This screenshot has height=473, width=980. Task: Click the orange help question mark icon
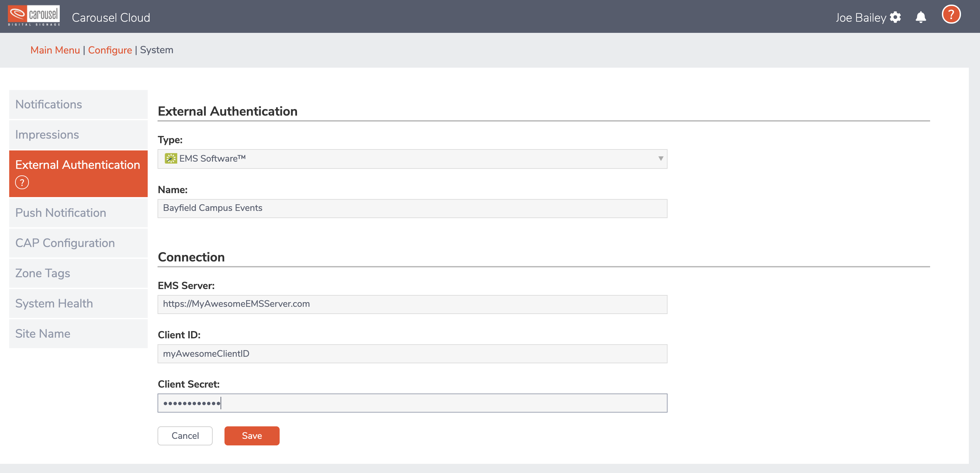[x=951, y=15]
